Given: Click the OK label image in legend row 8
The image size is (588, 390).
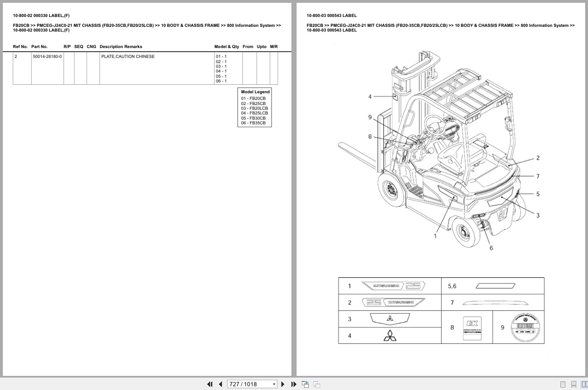Looking at the screenshot, I should coord(472,327).
